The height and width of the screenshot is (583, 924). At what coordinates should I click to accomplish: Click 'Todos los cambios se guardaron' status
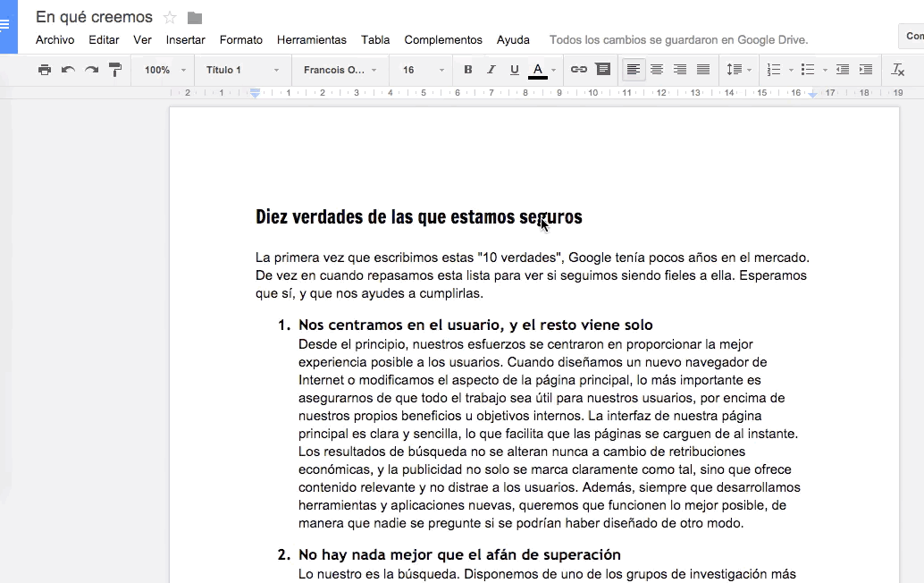[678, 39]
